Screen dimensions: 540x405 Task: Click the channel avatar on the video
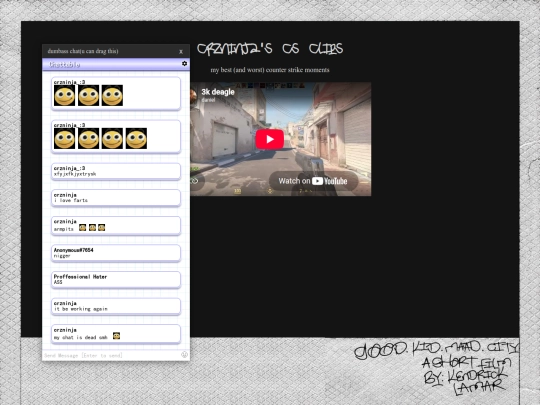click(x=193, y=96)
